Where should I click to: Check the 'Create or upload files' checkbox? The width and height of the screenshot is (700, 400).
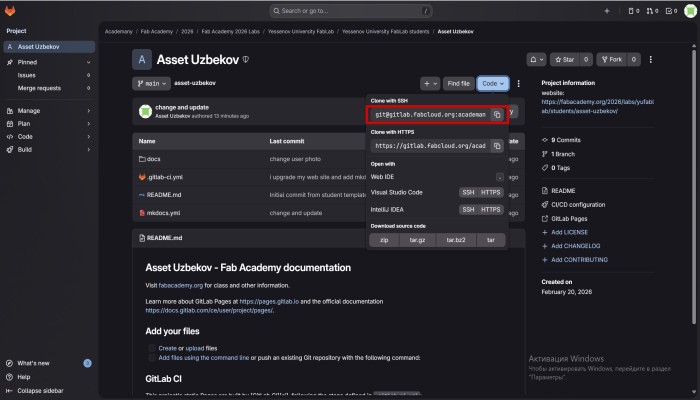click(x=151, y=348)
